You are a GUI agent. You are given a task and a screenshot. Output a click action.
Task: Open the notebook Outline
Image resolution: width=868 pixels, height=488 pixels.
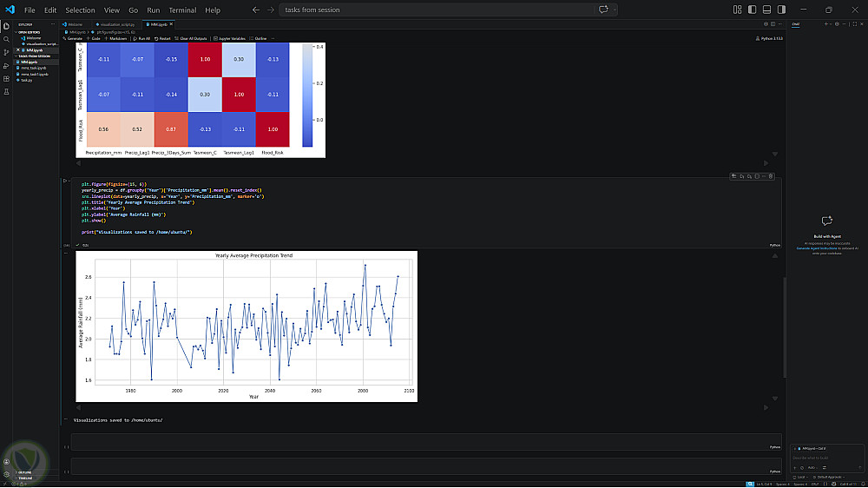click(259, 39)
